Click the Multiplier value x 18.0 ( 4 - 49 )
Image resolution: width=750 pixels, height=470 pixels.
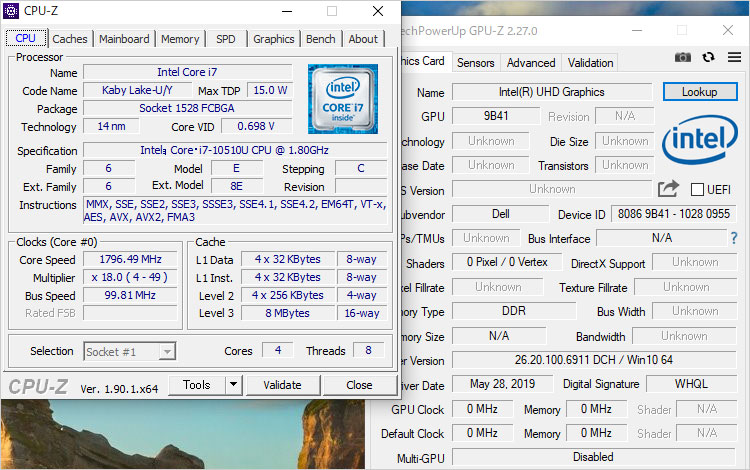point(130,277)
